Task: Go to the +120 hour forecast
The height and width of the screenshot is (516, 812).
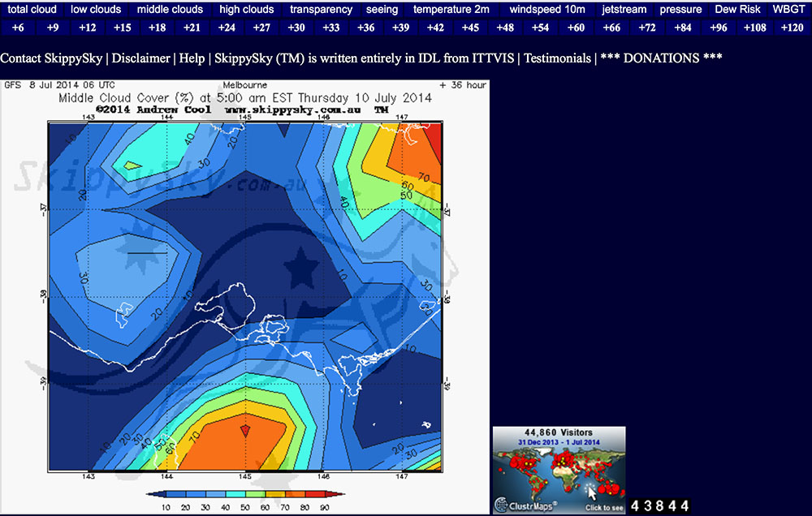Action: click(x=792, y=28)
